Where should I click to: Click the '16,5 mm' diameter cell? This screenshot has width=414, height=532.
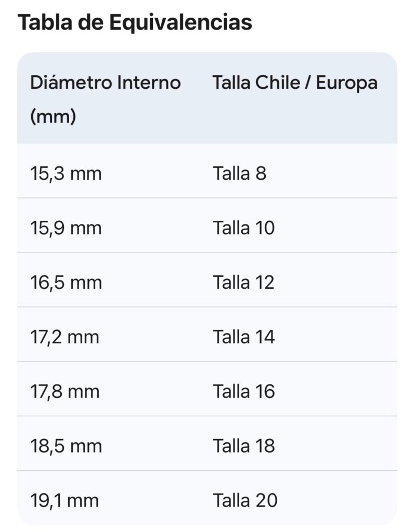pyautogui.click(x=66, y=283)
